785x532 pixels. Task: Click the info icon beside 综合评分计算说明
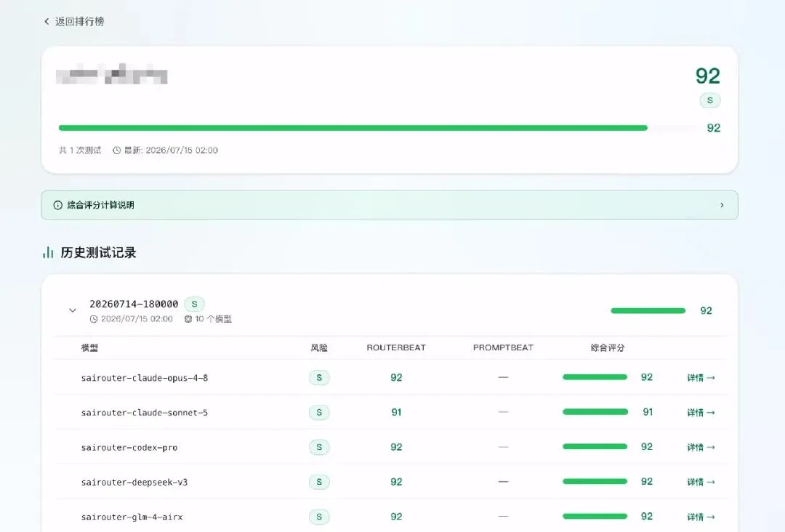tap(58, 205)
